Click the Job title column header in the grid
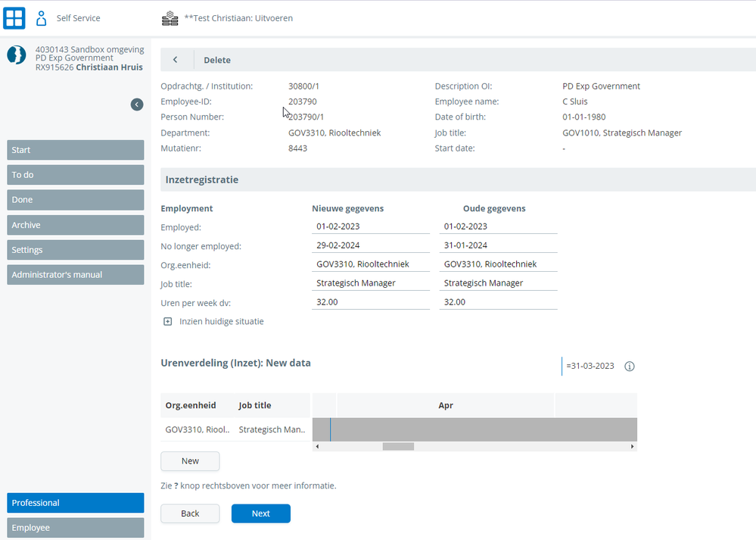This screenshot has height=540, width=756. pyautogui.click(x=254, y=405)
